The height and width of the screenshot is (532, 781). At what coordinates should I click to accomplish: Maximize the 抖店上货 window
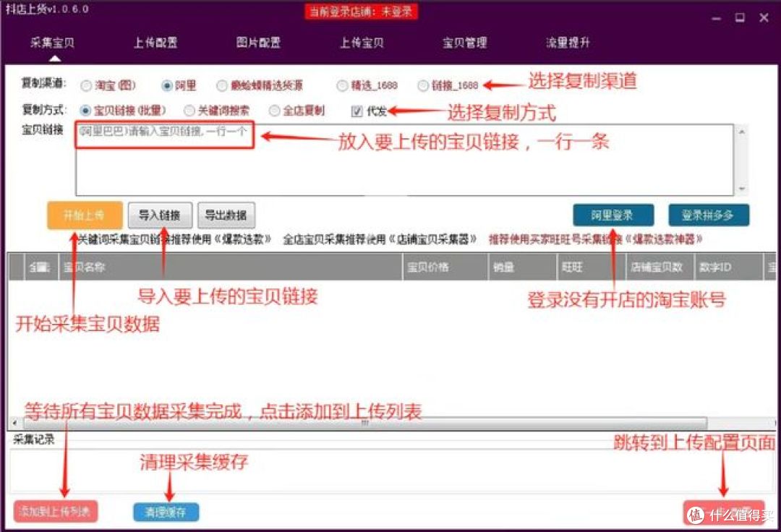(741, 18)
